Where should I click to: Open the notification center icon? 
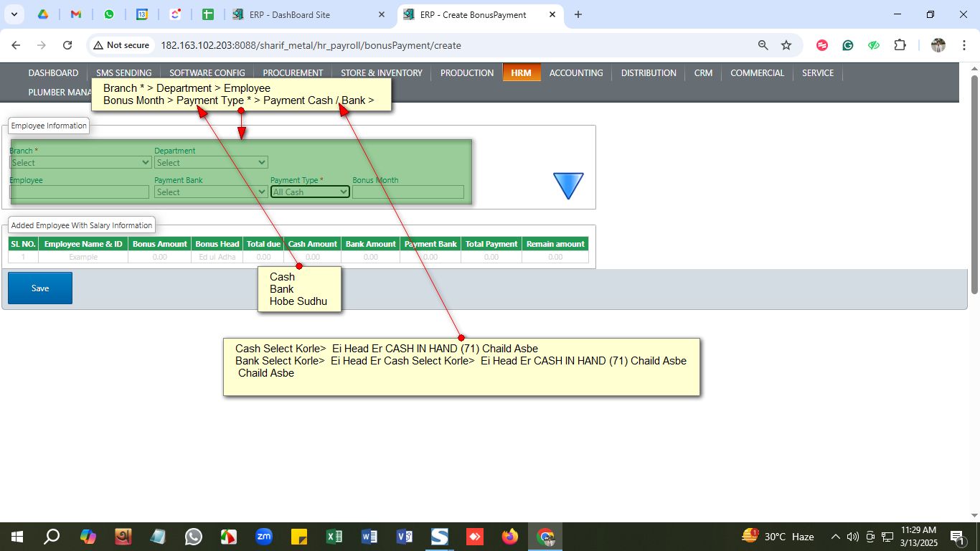tap(957, 537)
